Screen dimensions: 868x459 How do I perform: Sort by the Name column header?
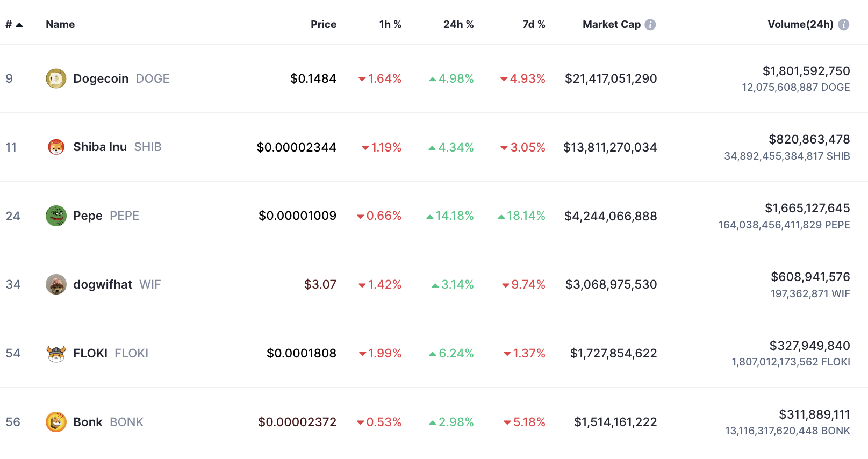point(60,25)
